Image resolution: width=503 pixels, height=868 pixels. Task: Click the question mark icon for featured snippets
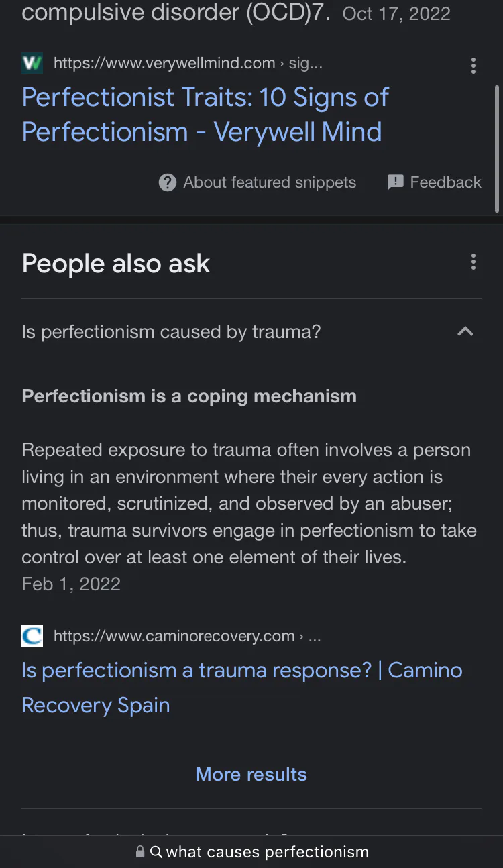click(168, 182)
